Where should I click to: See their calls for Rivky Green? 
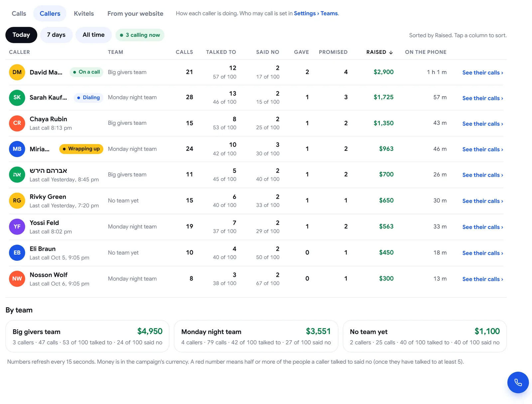tap(482, 201)
